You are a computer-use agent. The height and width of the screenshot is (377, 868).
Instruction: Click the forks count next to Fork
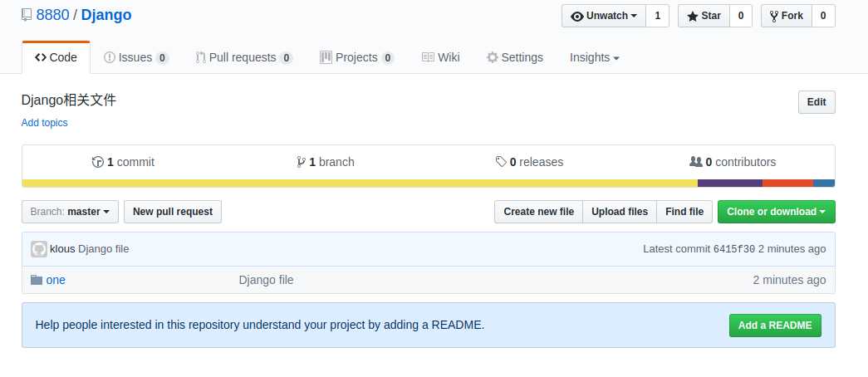pyautogui.click(x=823, y=16)
